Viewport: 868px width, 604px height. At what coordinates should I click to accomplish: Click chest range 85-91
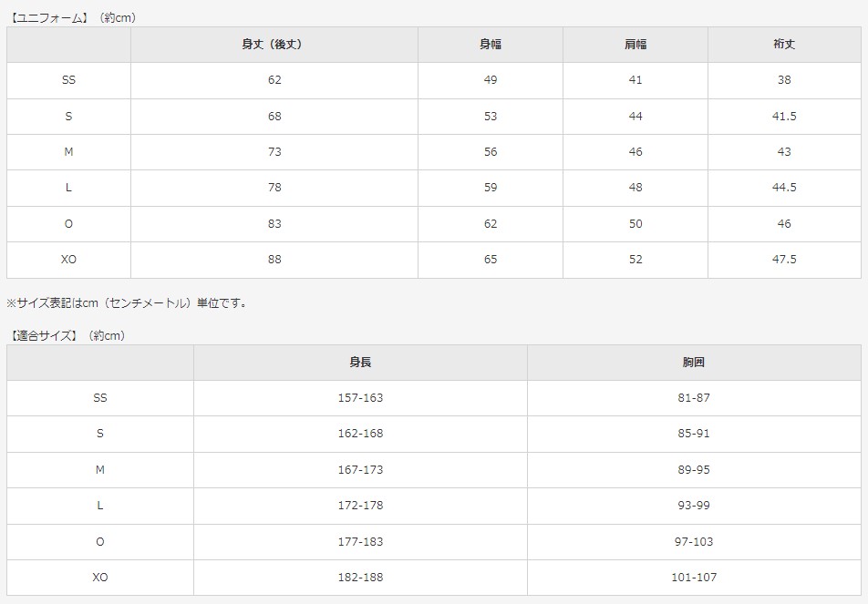pos(694,434)
